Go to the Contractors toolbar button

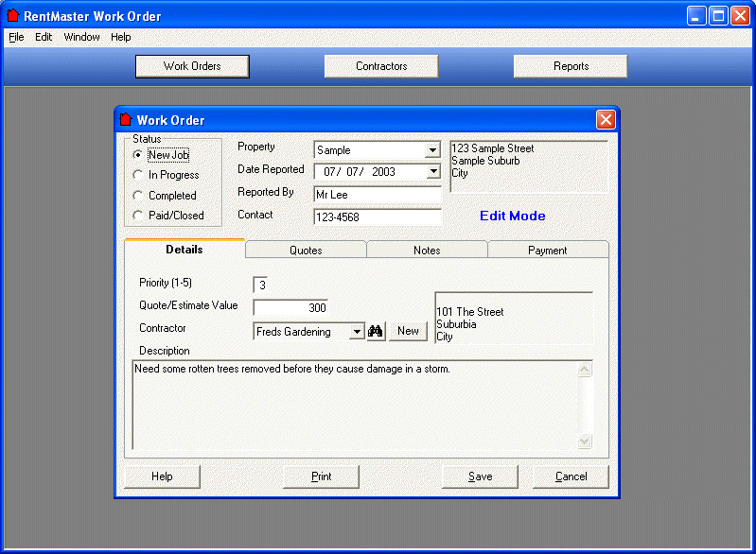point(381,66)
